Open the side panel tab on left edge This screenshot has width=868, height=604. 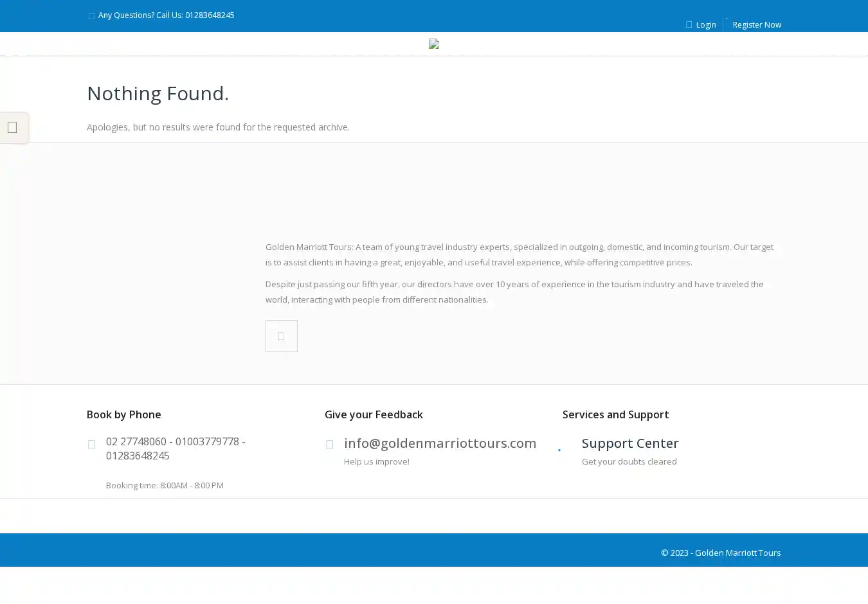click(14, 128)
